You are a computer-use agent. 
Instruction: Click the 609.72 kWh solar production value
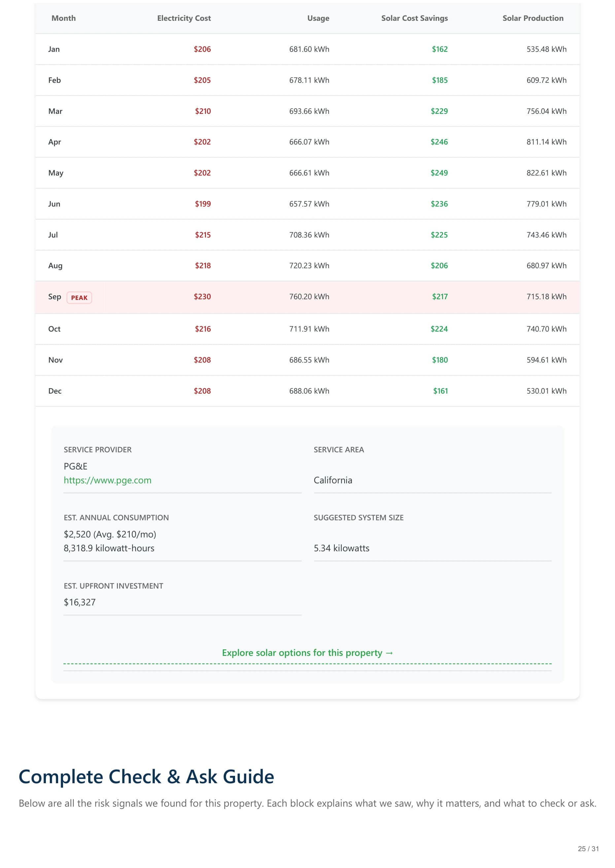point(546,80)
